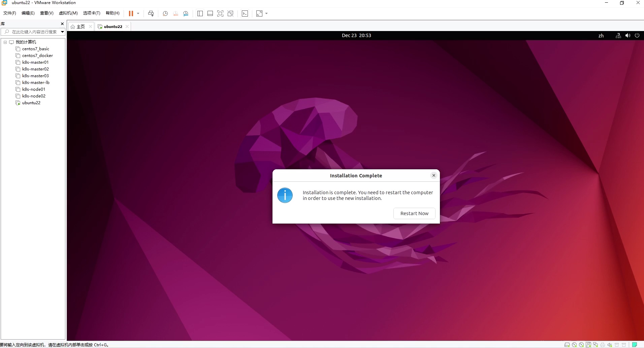Take a snapshot of the virtual machine

(165, 13)
